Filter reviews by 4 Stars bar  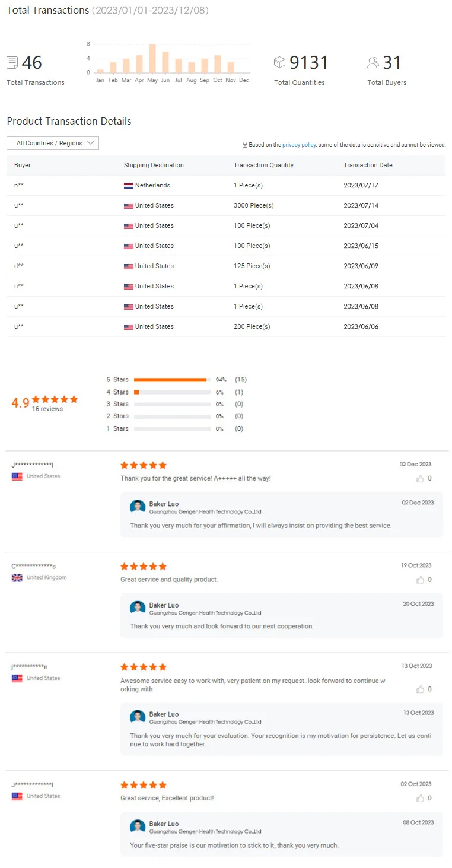click(172, 392)
